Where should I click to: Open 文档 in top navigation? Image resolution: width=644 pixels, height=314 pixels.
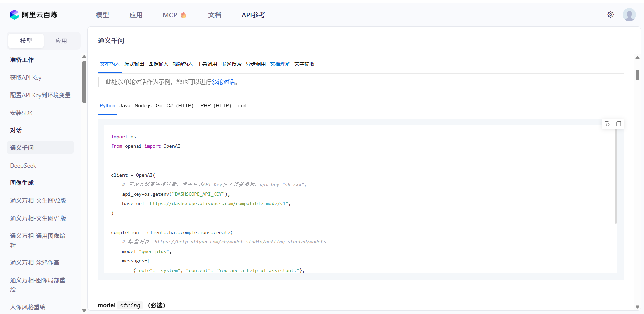click(215, 15)
